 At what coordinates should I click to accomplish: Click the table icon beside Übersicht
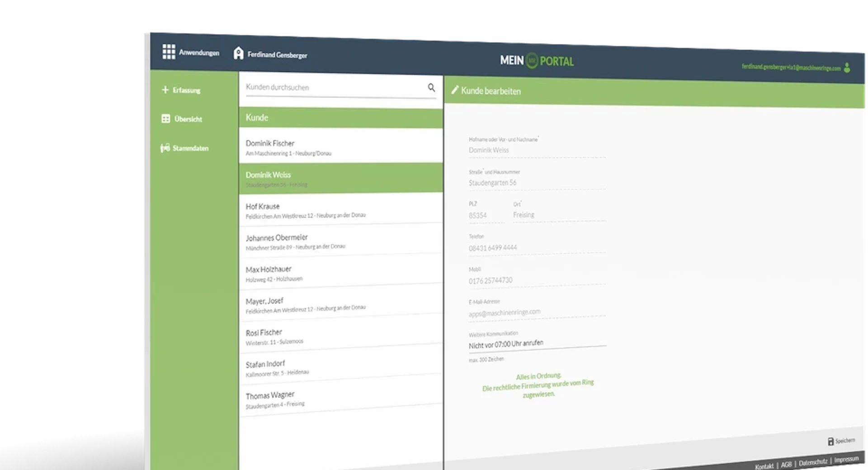pos(165,118)
